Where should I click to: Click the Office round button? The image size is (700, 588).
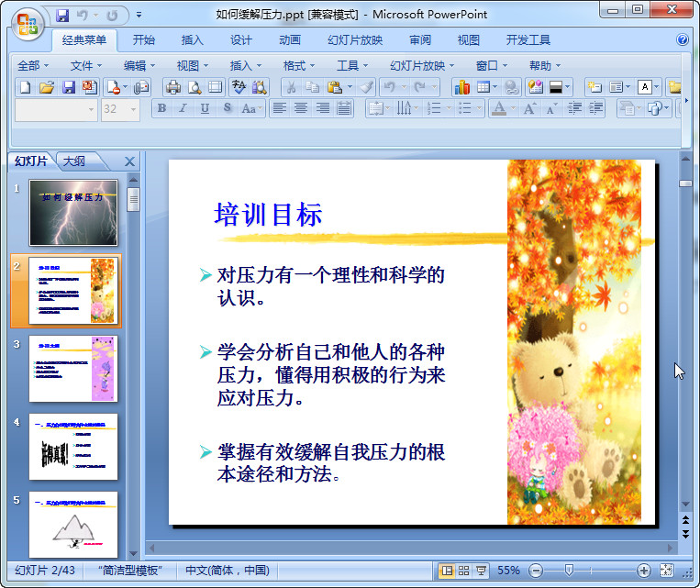pyautogui.click(x=28, y=24)
